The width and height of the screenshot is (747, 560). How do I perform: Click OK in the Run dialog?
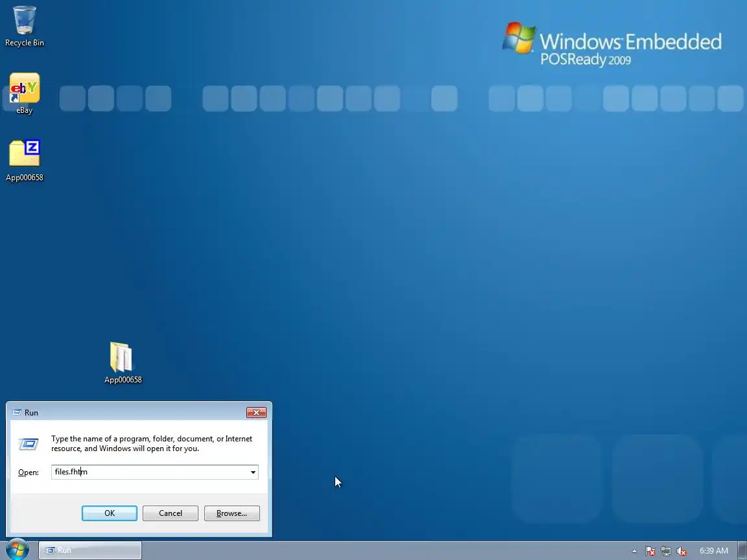pyautogui.click(x=110, y=513)
